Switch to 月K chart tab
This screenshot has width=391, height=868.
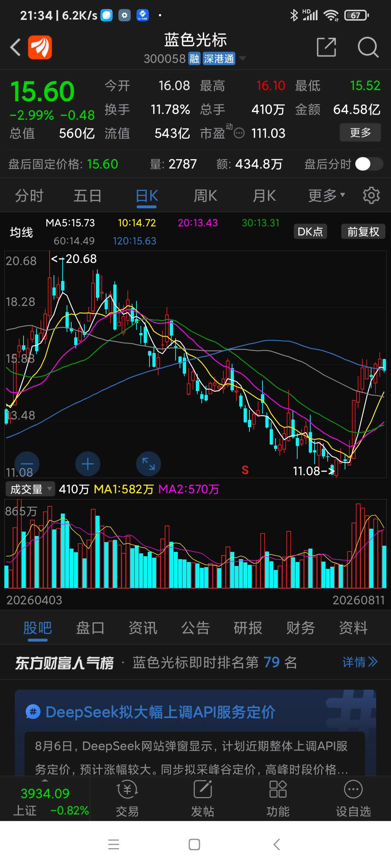264,196
